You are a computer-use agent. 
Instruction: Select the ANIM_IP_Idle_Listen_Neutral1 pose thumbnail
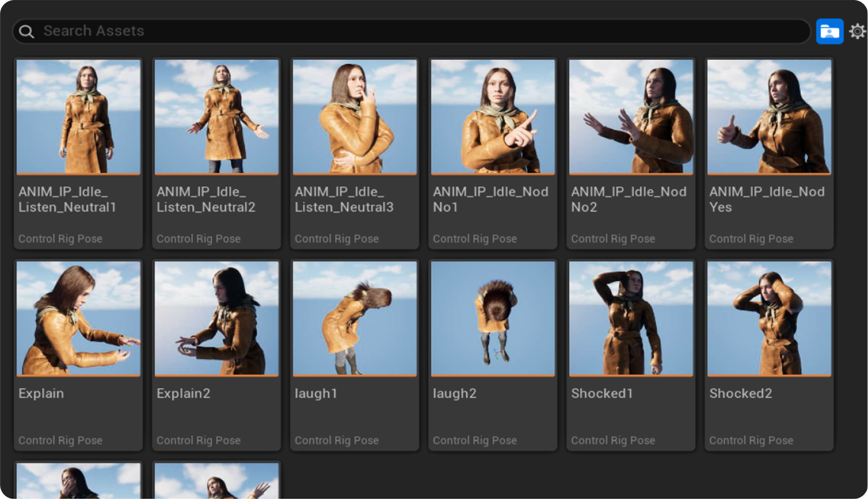pyautogui.click(x=78, y=117)
